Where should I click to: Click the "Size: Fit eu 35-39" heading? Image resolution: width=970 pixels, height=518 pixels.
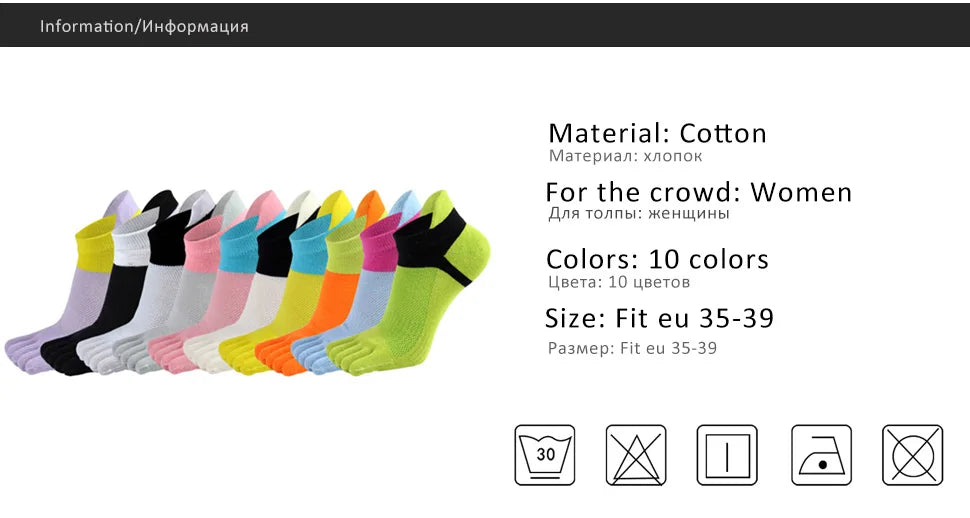coord(659,319)
